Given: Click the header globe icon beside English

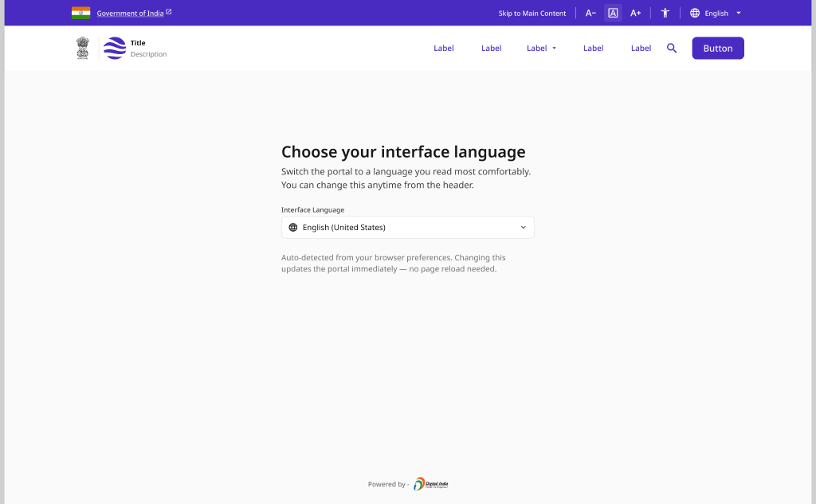Looking at the screenshot, I should pyautogui.click(x=695, y=13).
